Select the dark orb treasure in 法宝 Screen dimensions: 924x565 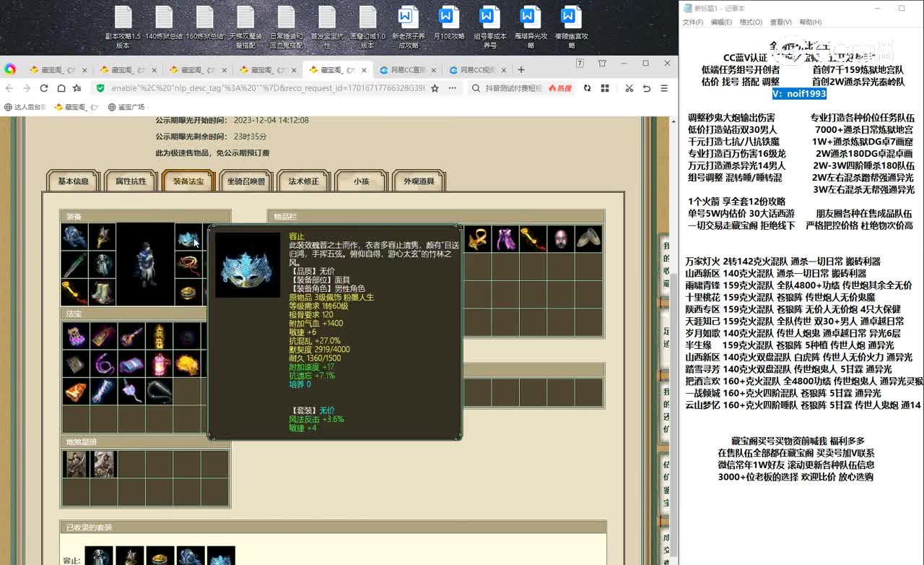tap(186, 336)
